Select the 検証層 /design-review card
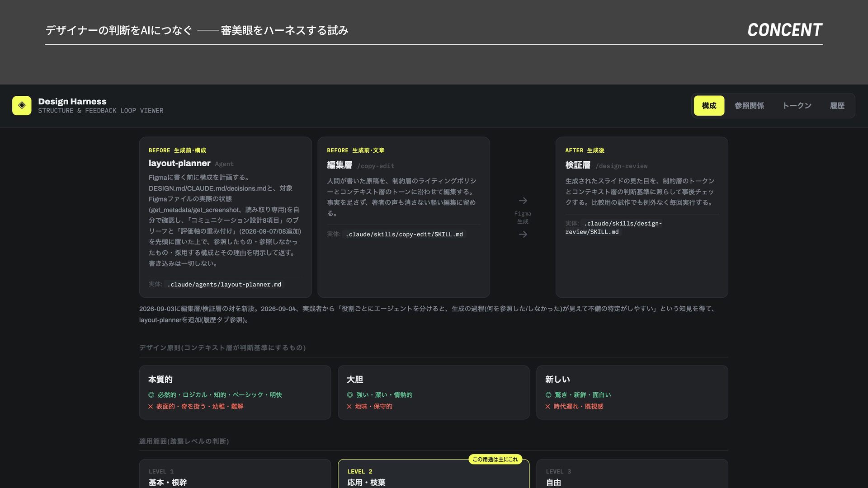868x488 pixels. (642, 217)
